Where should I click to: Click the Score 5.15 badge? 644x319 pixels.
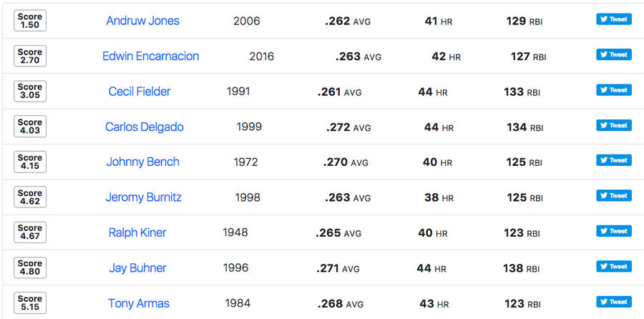tap(30, 303)
